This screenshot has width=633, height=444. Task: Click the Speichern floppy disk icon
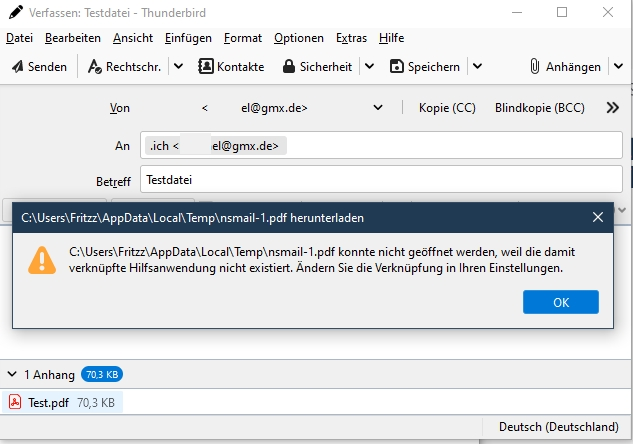click(x=396, y=67)
